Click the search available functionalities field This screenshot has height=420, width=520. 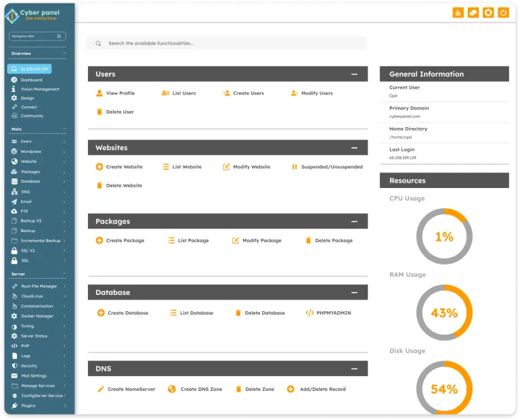click(230, 43)
